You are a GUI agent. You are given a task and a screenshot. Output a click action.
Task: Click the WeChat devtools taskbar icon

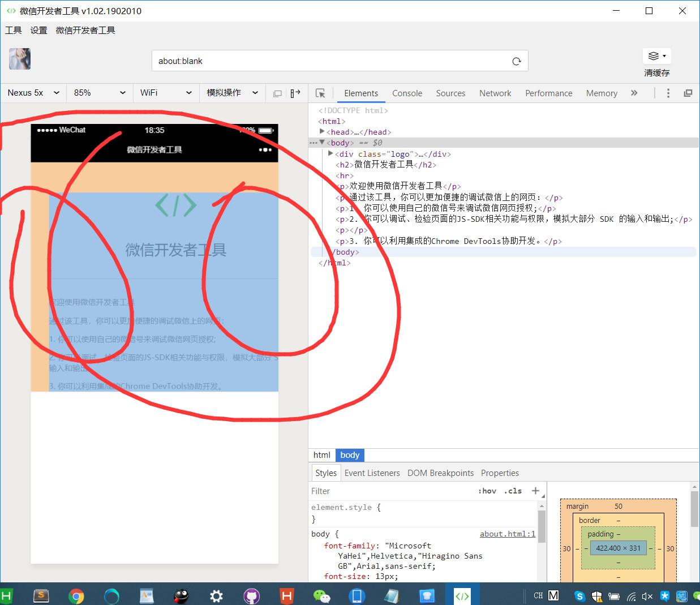tap(462, 595)
